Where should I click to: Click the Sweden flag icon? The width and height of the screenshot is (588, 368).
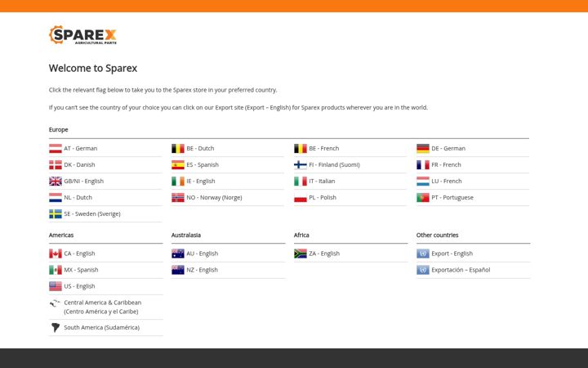click(56, 214)
